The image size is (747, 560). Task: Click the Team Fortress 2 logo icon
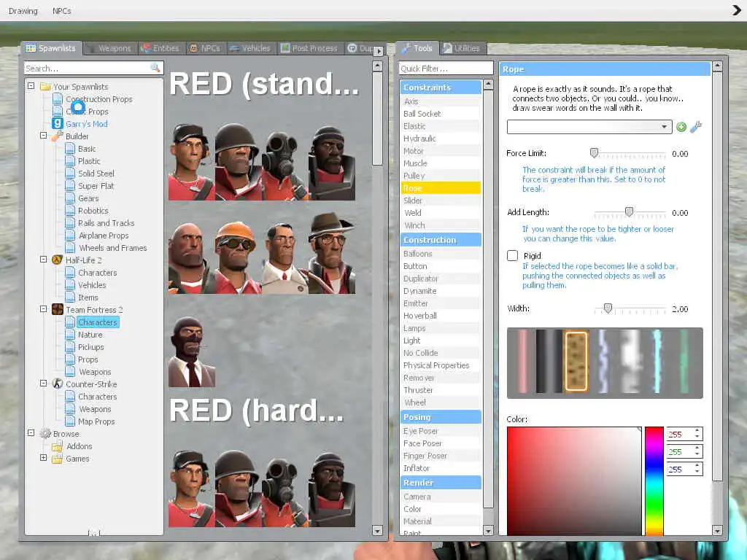pos(57,309)
